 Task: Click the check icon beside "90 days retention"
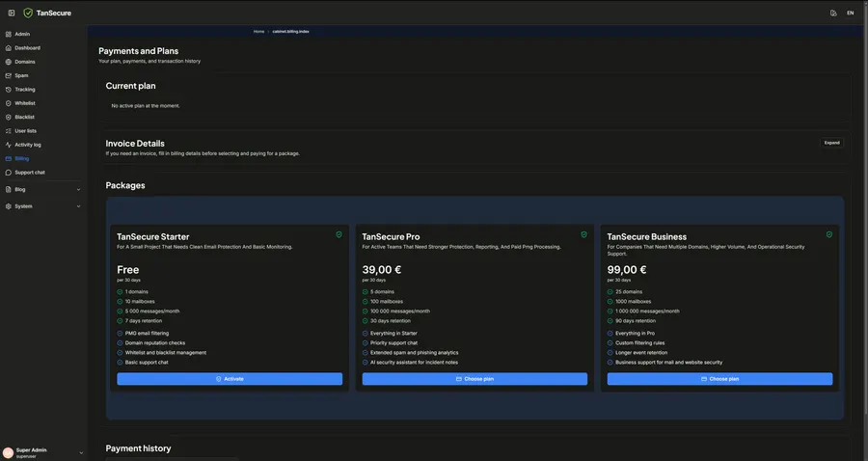click(610, 321)
